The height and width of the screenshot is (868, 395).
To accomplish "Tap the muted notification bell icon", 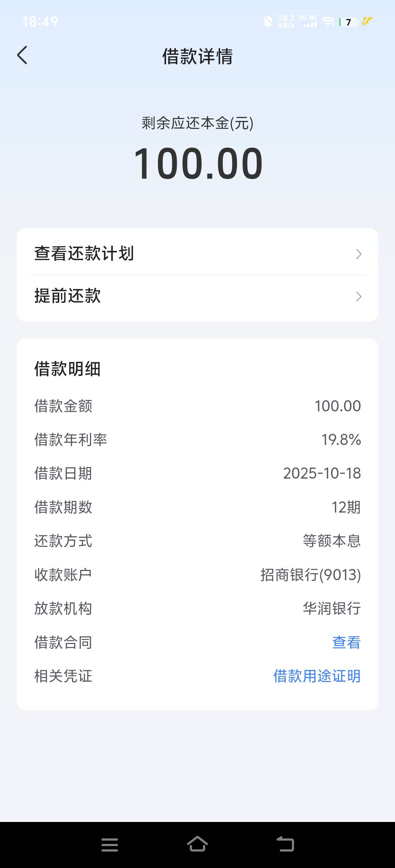I will (x=268, y=22).
